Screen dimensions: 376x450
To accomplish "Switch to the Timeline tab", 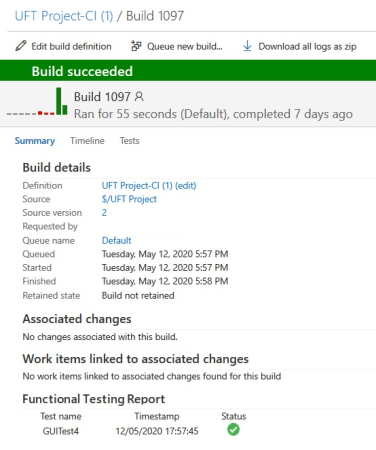I will click(87, 141).
